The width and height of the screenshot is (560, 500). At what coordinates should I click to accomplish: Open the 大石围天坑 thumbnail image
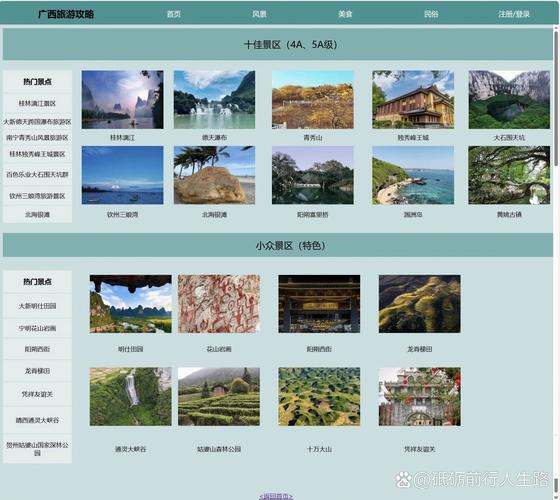coord(509,99)
